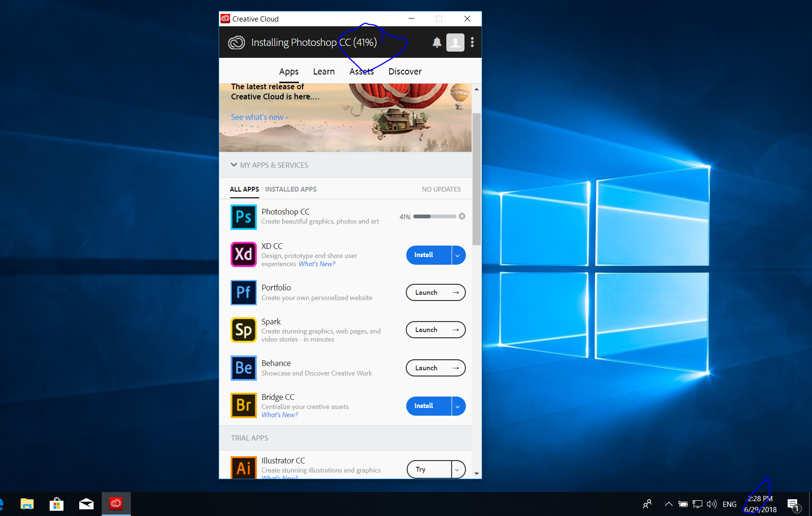
Task: Close the Creative Cloud window
Action: tap(467, 19)
